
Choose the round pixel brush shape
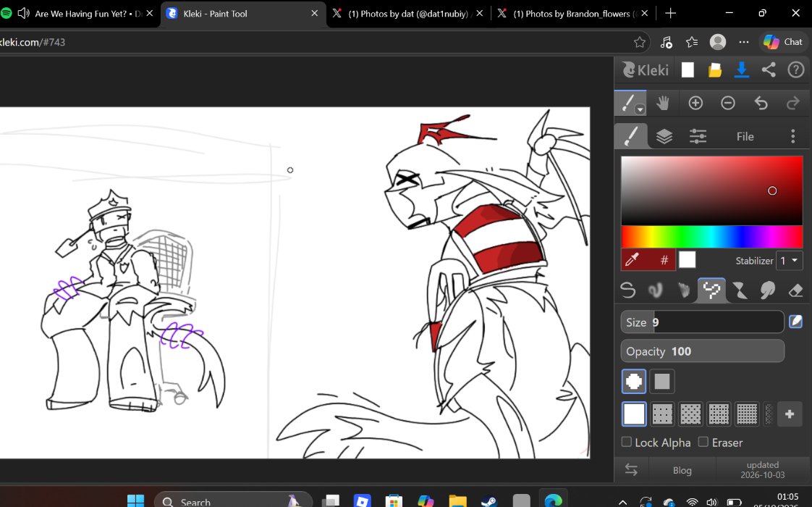[634, 382]
